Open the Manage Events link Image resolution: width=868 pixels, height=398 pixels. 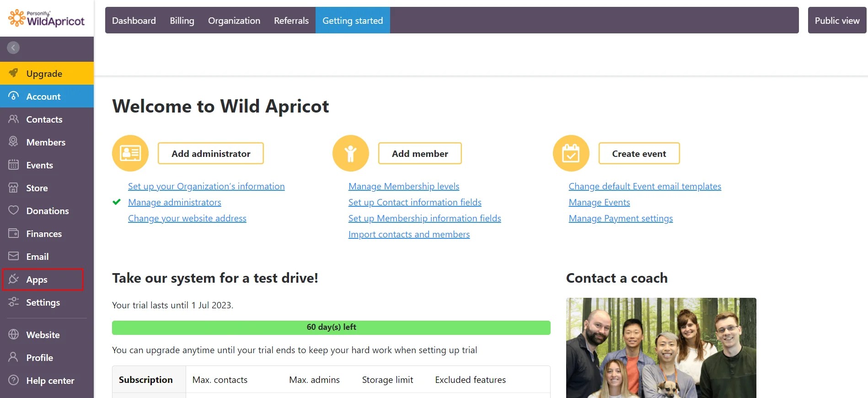point(599,202)
